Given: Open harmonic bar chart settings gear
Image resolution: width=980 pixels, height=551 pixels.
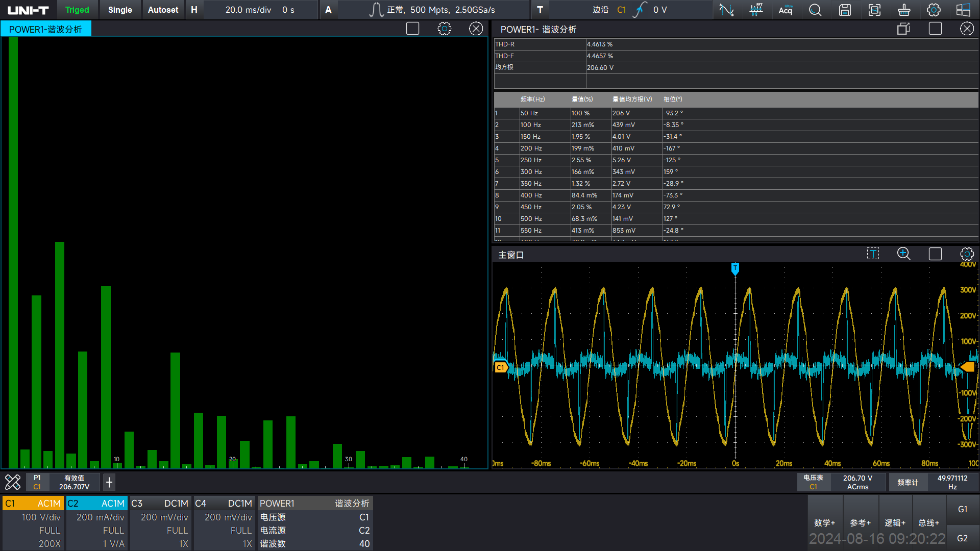Looking at the screenshot, I should [445, 29].
